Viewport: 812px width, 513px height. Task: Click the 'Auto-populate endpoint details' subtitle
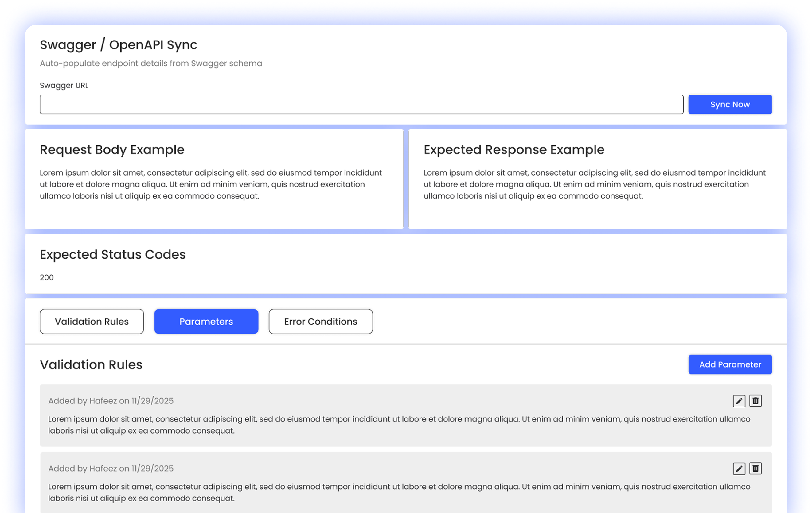pos(151,63)
